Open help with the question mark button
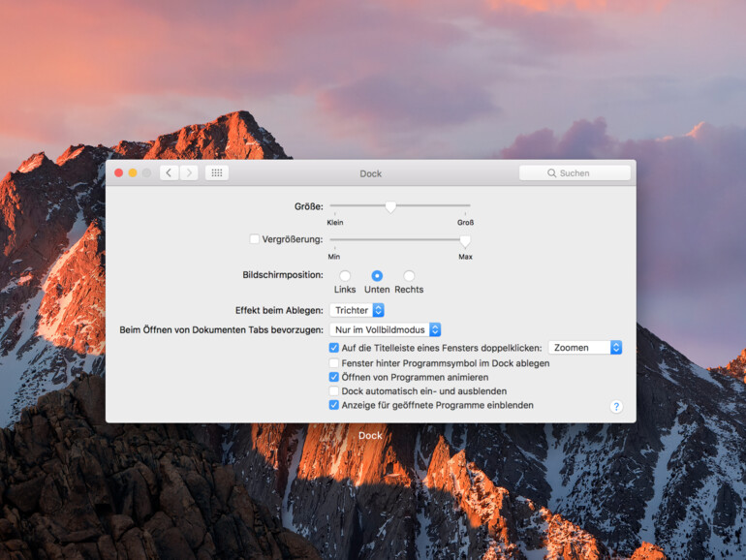746x560 pixels. point(616,407)
